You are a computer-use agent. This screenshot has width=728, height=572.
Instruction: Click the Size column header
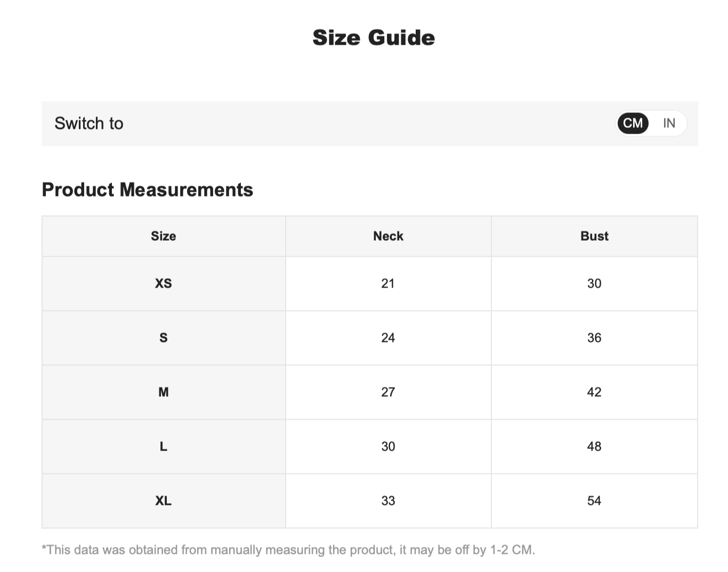pyautogui.click(x=164, y=236)
